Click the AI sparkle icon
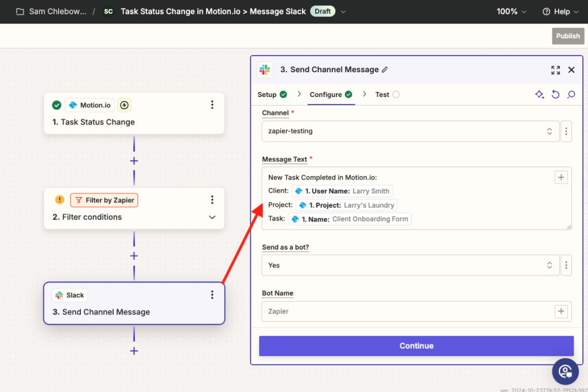 pyautogui.click(x=539, y=95)
